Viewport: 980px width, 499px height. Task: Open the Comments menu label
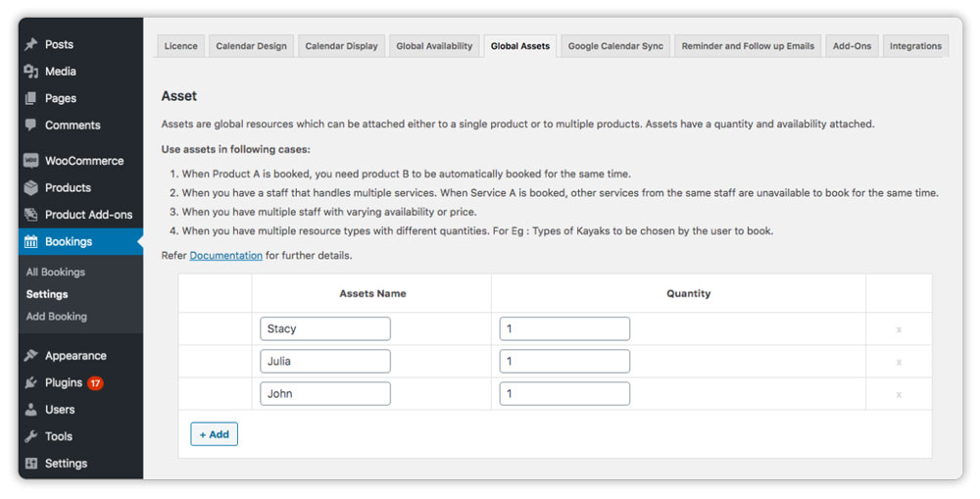coord(73,125)
